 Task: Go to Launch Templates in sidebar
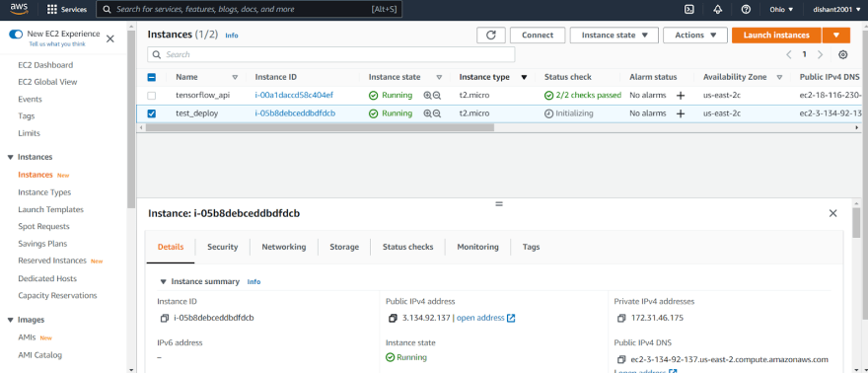pyautogui.click(x=51, y=210)
